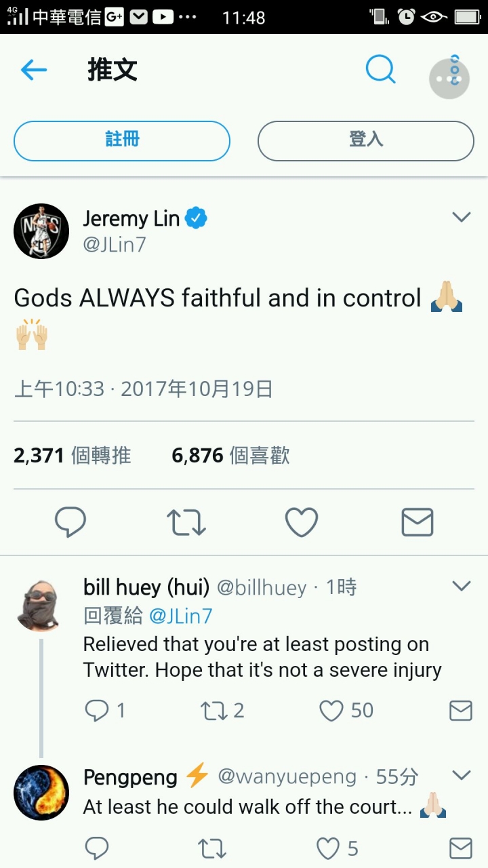Screen dimensions: 488x868
Task: View the 6,876 個喜歡 likes list
Action: 231,456
